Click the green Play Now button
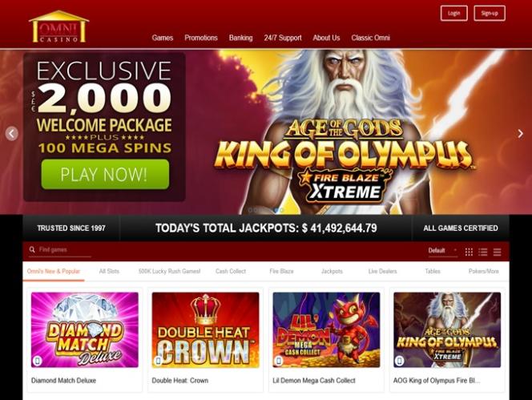532x400 pixels. (105, 174)
